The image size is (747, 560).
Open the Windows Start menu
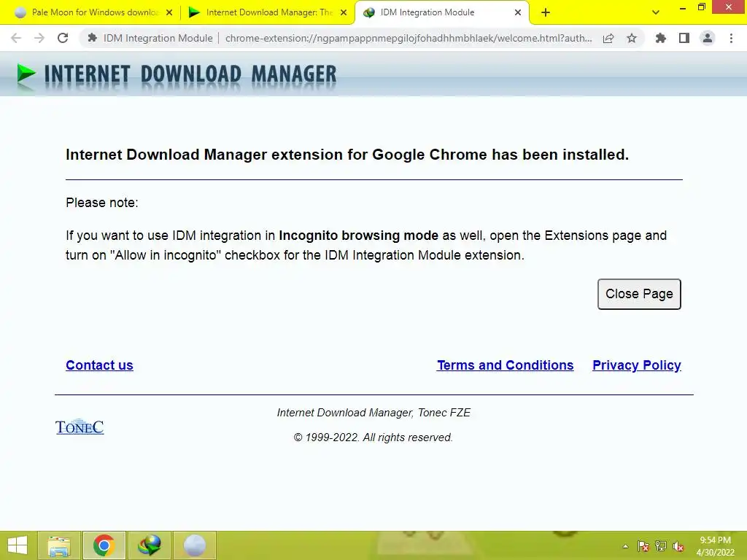[x=18, y=545]
